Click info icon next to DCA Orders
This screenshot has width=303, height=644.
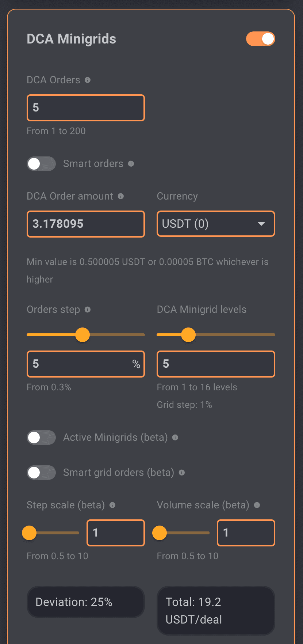[x=88, y=80]
